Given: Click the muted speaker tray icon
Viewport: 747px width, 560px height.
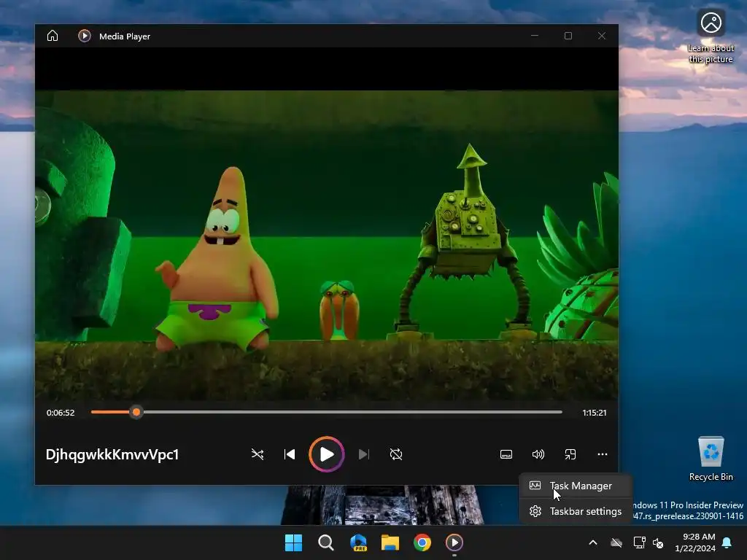Looking at the screenshot, I should tap(659, 542).
